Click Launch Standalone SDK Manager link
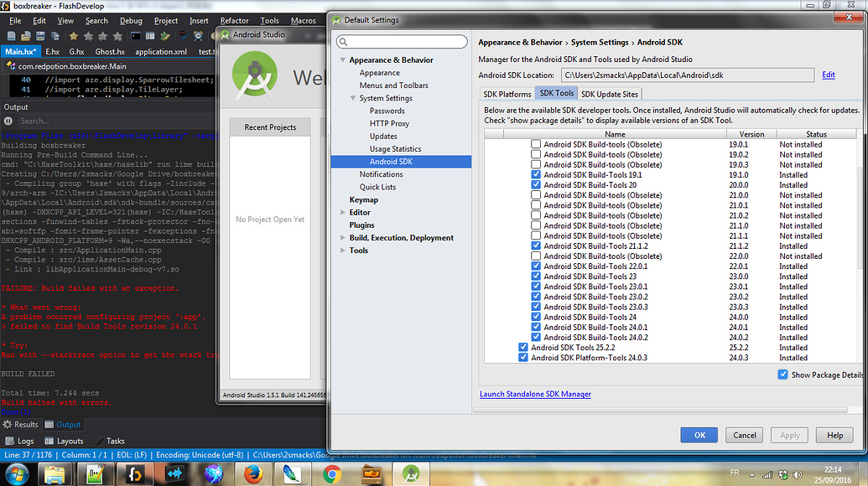This screenshot has width=868, height=486. click(x=535, y=394)
